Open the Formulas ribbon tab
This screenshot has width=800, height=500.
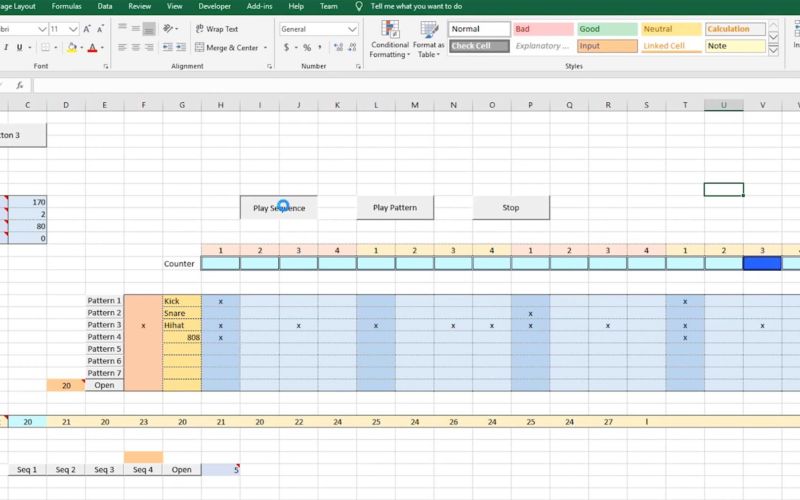tap(67, 6)
